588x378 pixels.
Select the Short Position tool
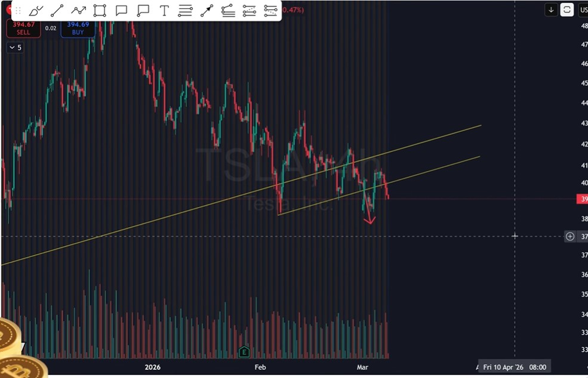270,11
